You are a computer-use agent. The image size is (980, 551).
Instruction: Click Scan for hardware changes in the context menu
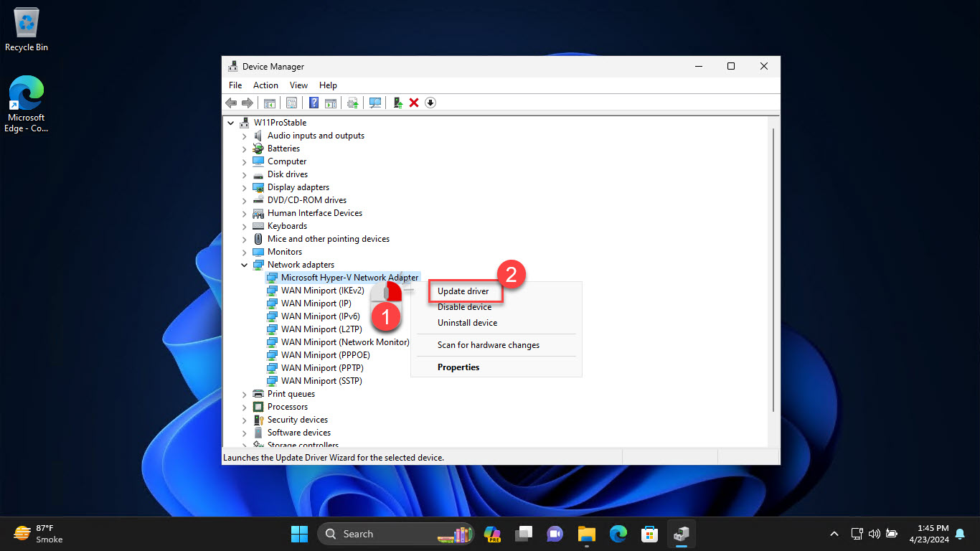(x=488, y=345)
